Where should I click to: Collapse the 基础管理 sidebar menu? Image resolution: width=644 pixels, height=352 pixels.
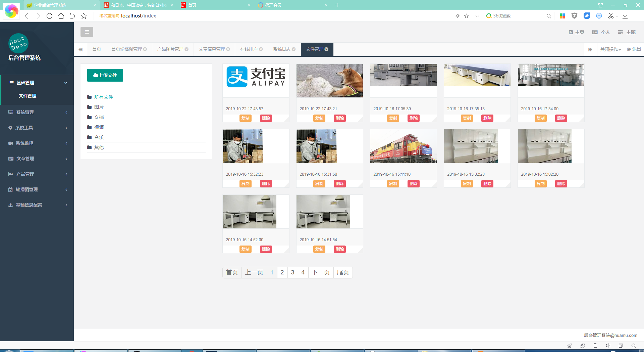(37, 83)
